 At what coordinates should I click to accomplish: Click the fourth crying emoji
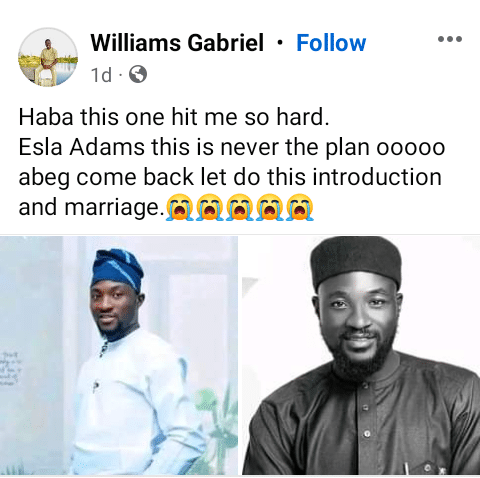(x=270, y=207)
